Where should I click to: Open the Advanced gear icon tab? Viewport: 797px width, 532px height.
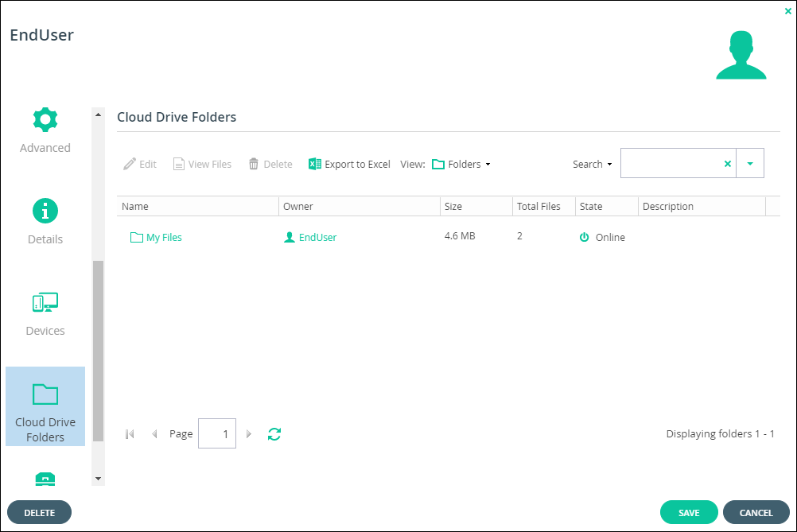tap(45, 131)
